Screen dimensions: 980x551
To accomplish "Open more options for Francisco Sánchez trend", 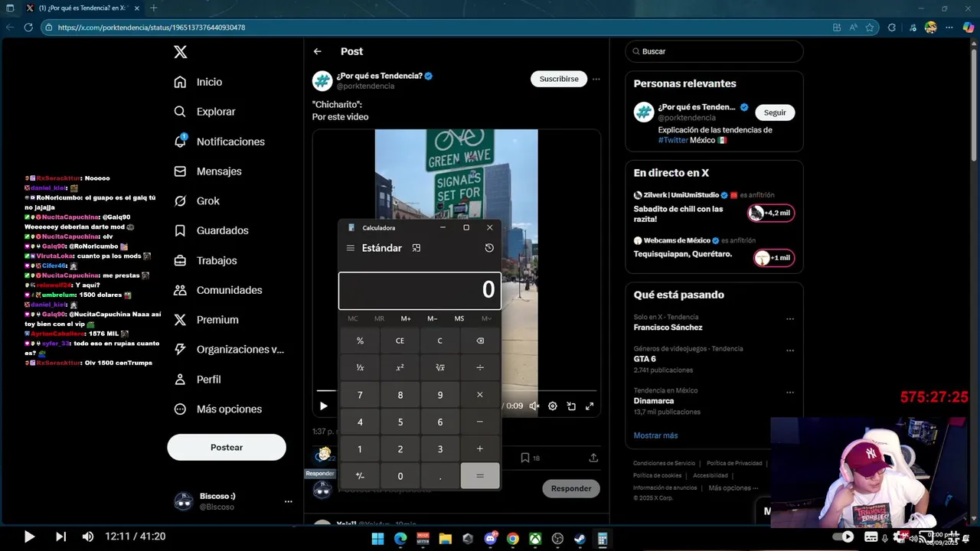I will pyautogui.click(x=790, y=319).
